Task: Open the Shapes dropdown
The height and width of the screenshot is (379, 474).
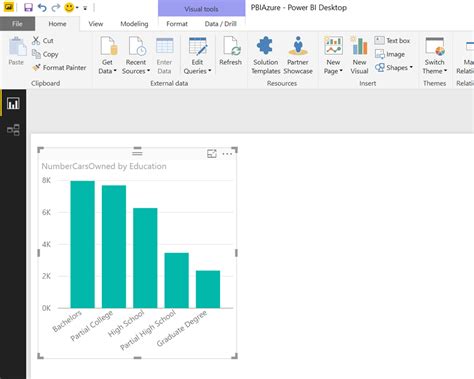Action: tap(394, 68)
